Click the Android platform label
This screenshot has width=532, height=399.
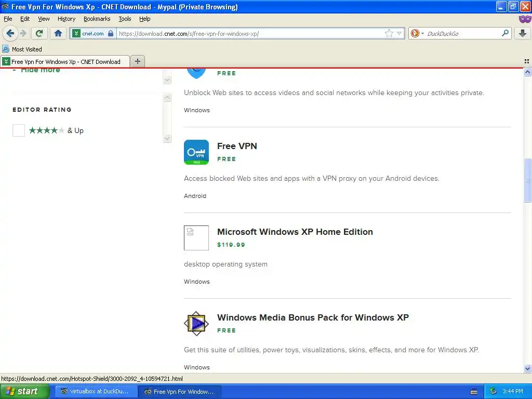click(195, 196)
